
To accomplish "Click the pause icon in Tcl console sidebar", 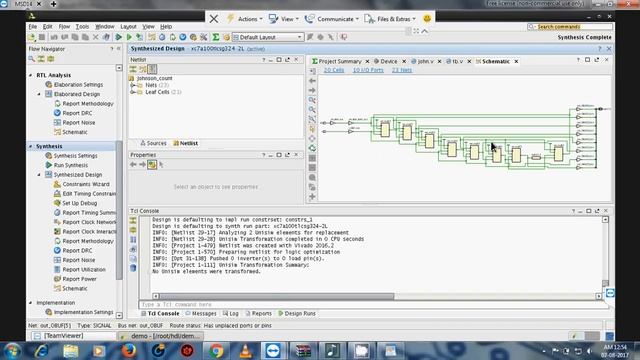I will point(133,240).
